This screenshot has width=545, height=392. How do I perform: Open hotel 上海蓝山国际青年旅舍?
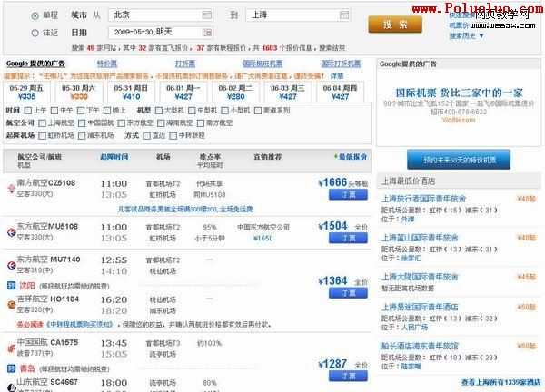coord(420,238)
